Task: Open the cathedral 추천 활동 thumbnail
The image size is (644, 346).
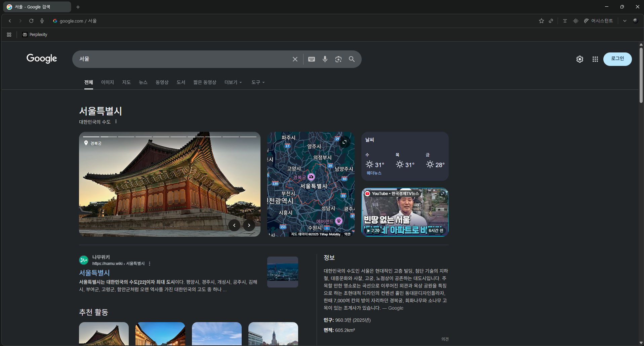Action: pyautogui.click(x=273, y=334)
